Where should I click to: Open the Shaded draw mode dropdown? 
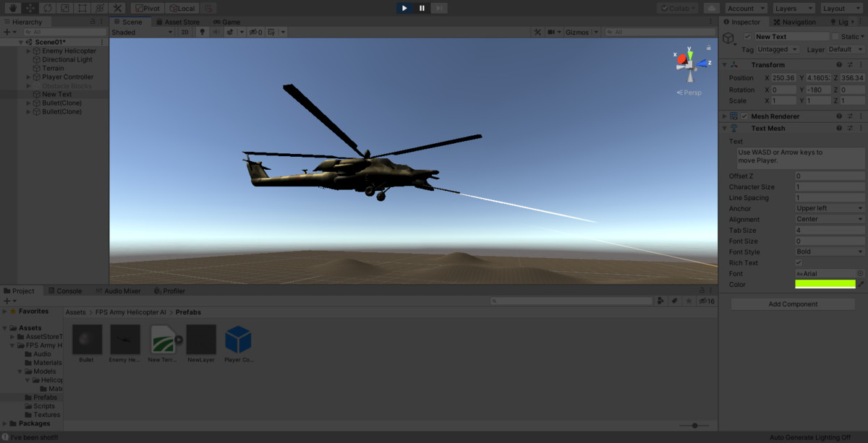coord(141,32)
